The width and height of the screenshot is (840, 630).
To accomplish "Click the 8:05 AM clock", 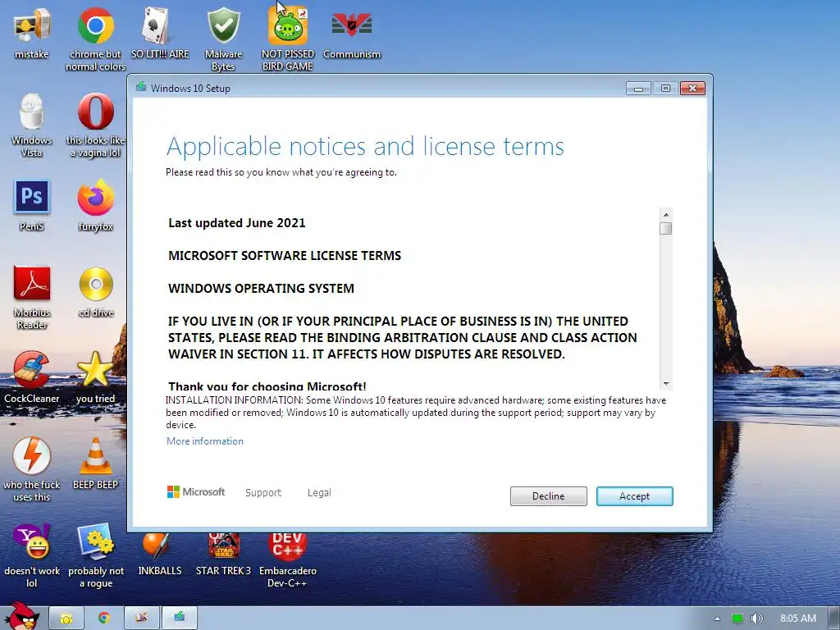I will pyautogui.click(x=797, y=619).
